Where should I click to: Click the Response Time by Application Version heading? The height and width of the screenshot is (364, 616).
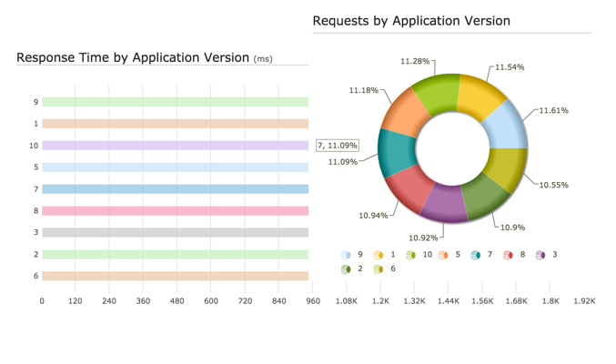133,58
